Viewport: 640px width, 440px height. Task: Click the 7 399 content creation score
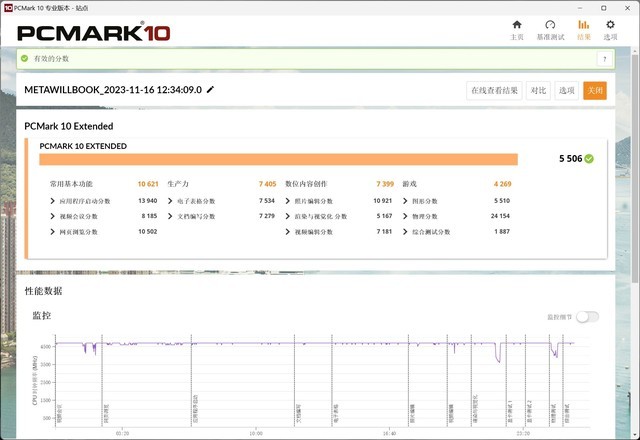(385, 184)
